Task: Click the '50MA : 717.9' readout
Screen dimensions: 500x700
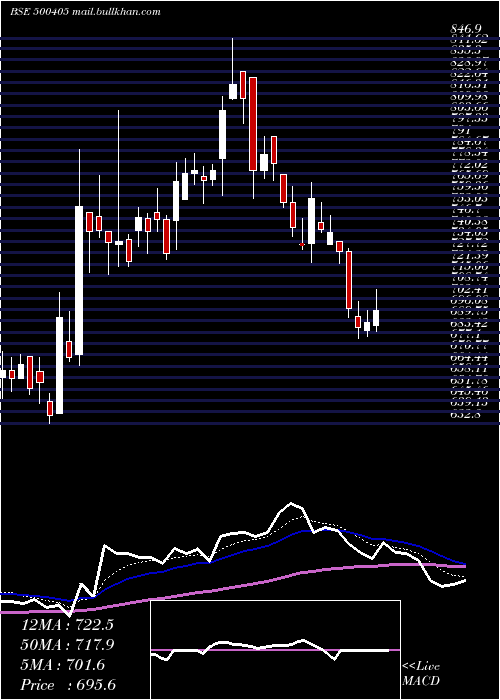Action: tap(67, 645)
